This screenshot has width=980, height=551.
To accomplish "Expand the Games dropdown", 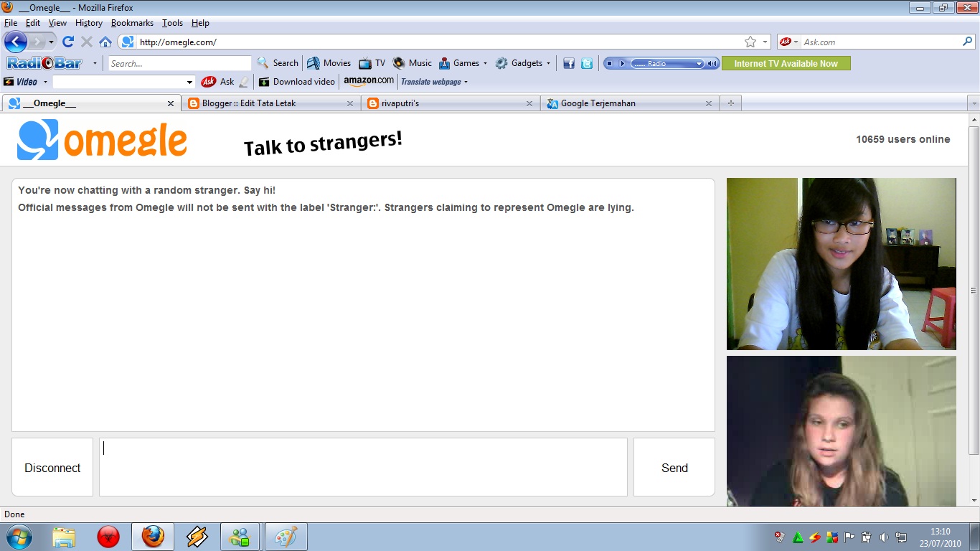I will 485,63.
